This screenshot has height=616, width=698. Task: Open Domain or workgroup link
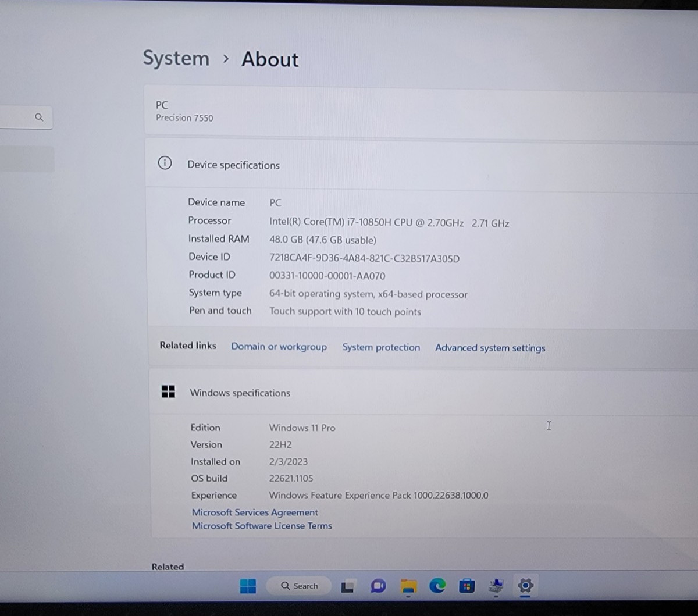pyautogui.click(x=279, y=346)
